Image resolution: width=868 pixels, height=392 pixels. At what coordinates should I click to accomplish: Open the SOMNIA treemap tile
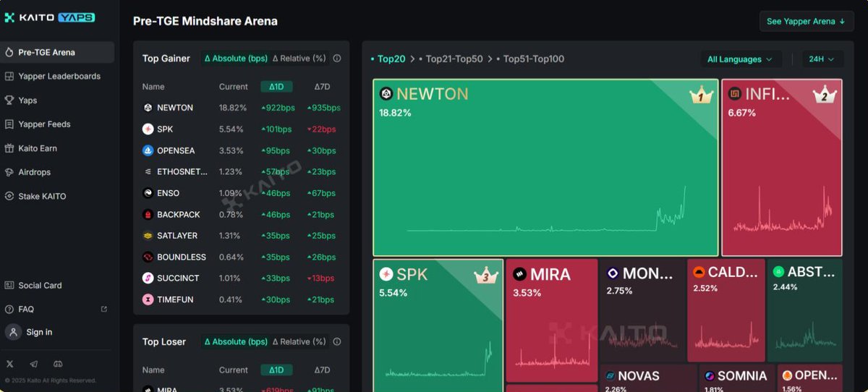tap(737, 378)
